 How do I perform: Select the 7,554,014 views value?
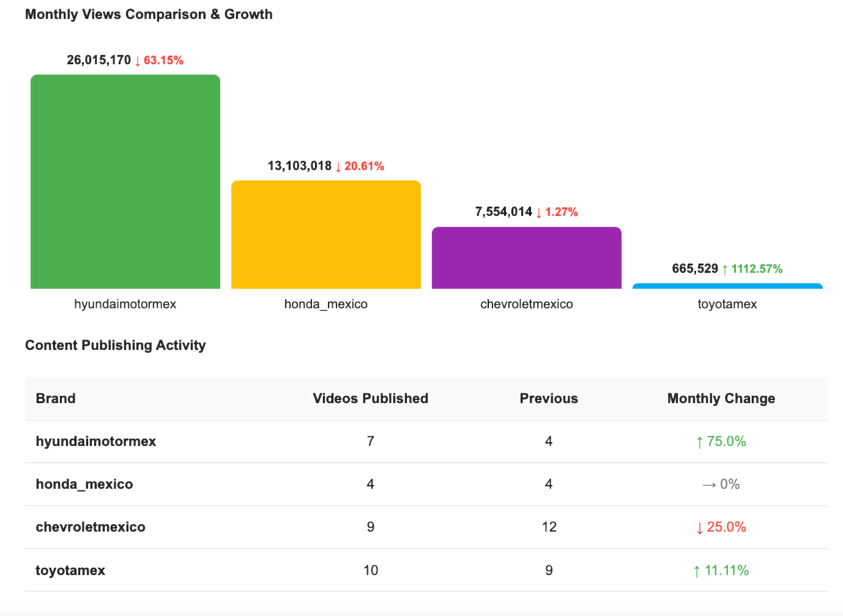tap(504, 212)
